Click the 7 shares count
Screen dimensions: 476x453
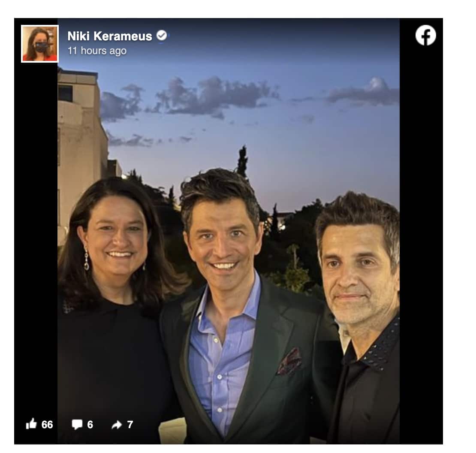tap(130, 424)
